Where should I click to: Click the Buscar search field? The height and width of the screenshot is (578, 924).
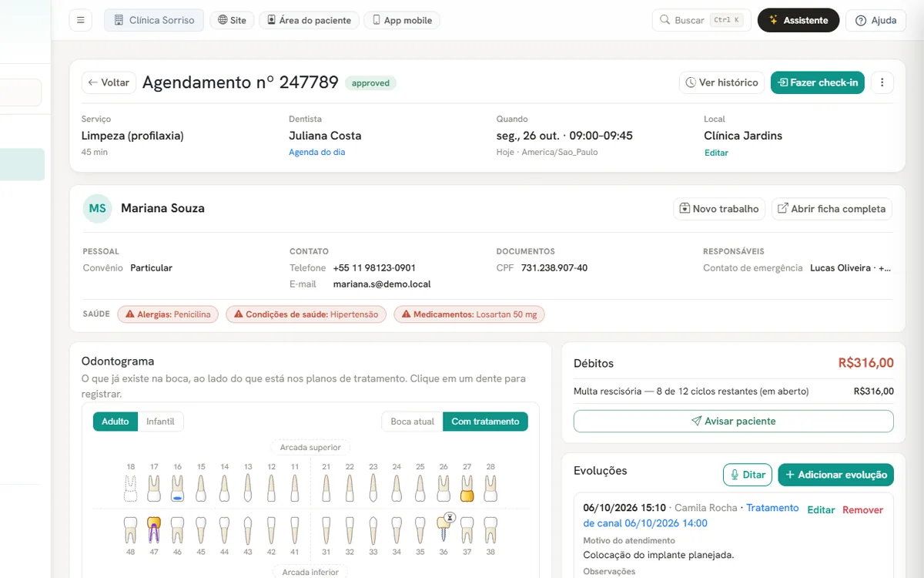[x=701, y=20]
